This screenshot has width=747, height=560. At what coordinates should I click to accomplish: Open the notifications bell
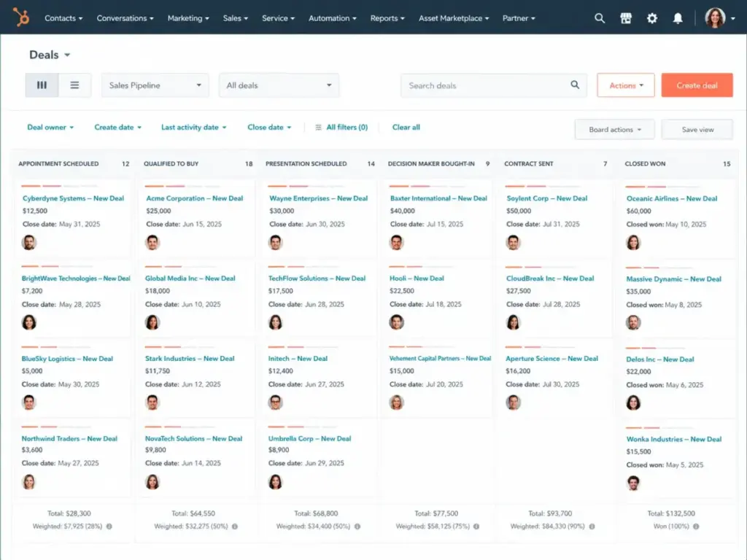678,18
